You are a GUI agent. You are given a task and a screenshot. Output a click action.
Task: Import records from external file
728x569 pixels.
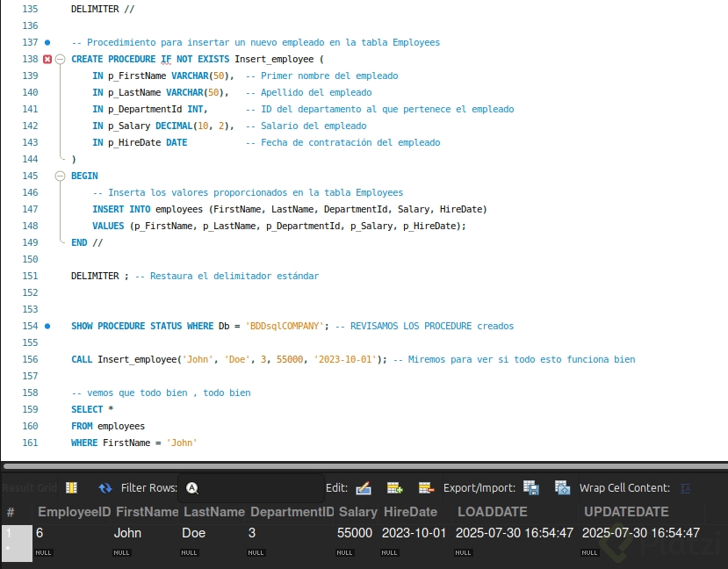tap(562, 488)
